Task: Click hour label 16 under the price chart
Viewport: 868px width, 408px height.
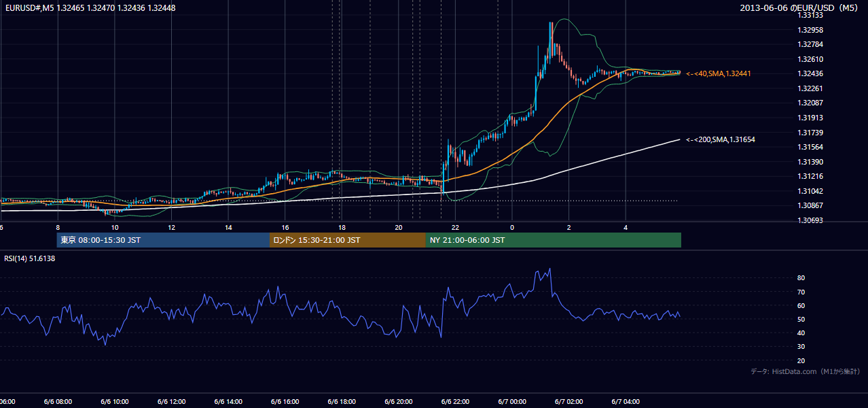Action: tap(285, 228)
